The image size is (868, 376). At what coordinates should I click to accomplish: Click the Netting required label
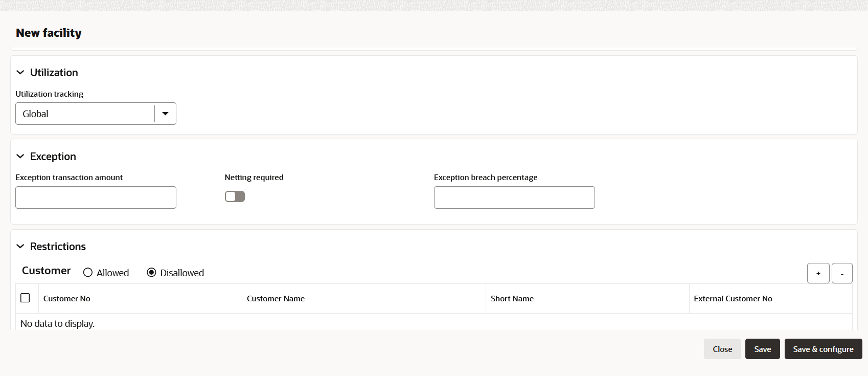[254, 178]
